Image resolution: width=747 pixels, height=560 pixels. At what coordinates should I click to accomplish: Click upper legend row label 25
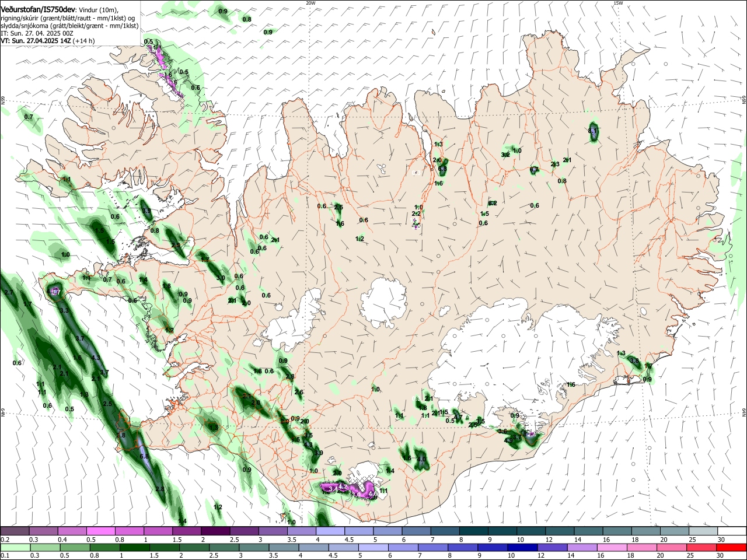click(x=692, y=540)
